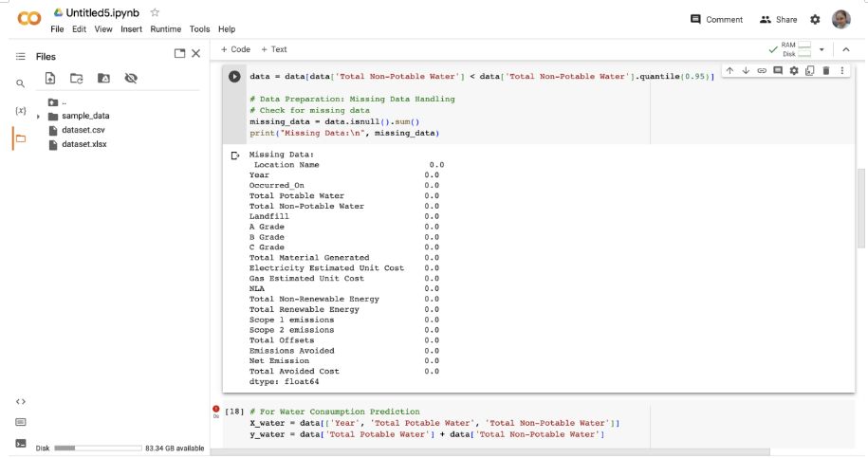Refresh the file browser
868x458 pixels.
click(77, 78)
